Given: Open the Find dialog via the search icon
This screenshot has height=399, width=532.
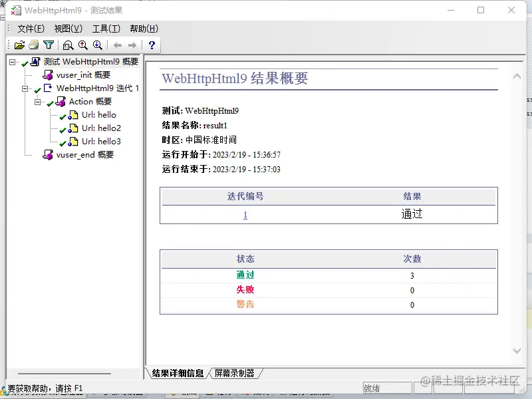Looking at the screenshot, I should click(x=68, y=45).
